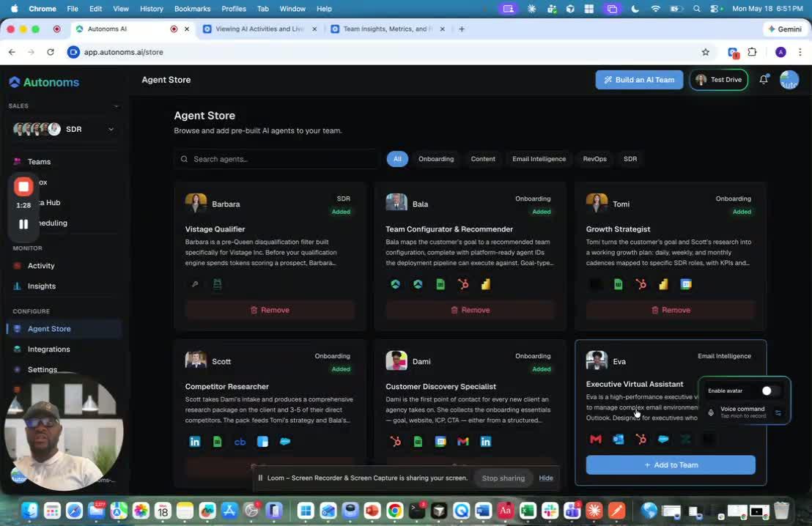The width and height of the screenshot is (812, 526).
Task: Select the Email Intelligence filter tab
Action: click(x=539, y=159)
